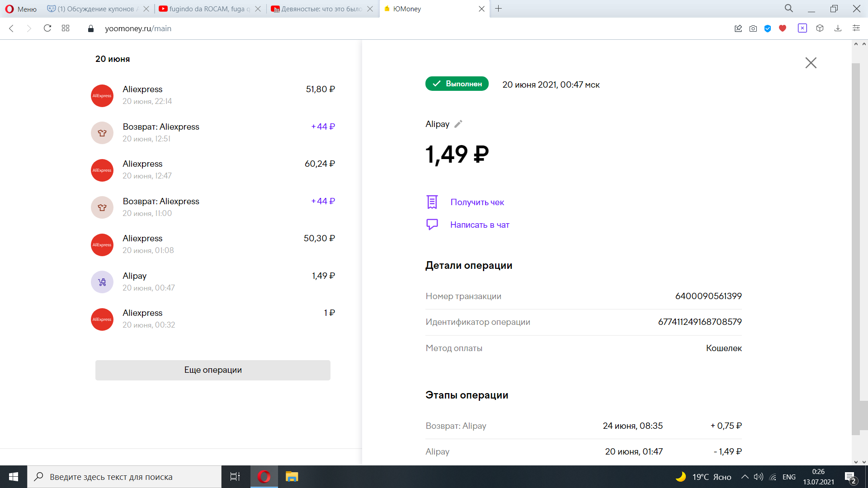Open Получить чек link
This screenshot has height=488, width=868.
coord(477,202)
